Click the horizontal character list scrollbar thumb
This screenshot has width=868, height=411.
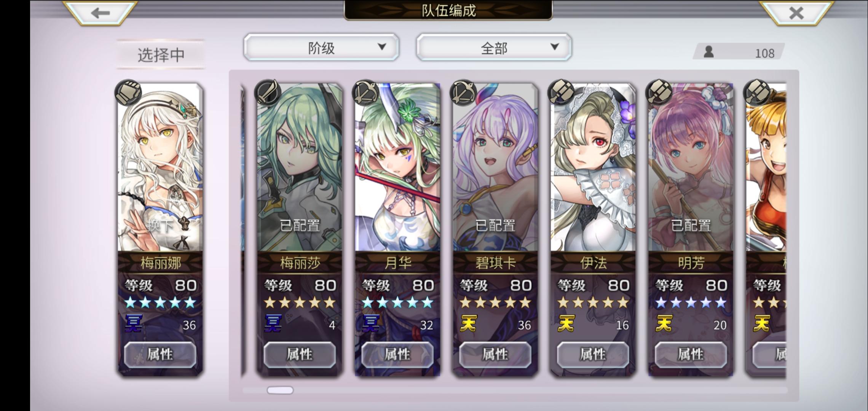[280, 390]
